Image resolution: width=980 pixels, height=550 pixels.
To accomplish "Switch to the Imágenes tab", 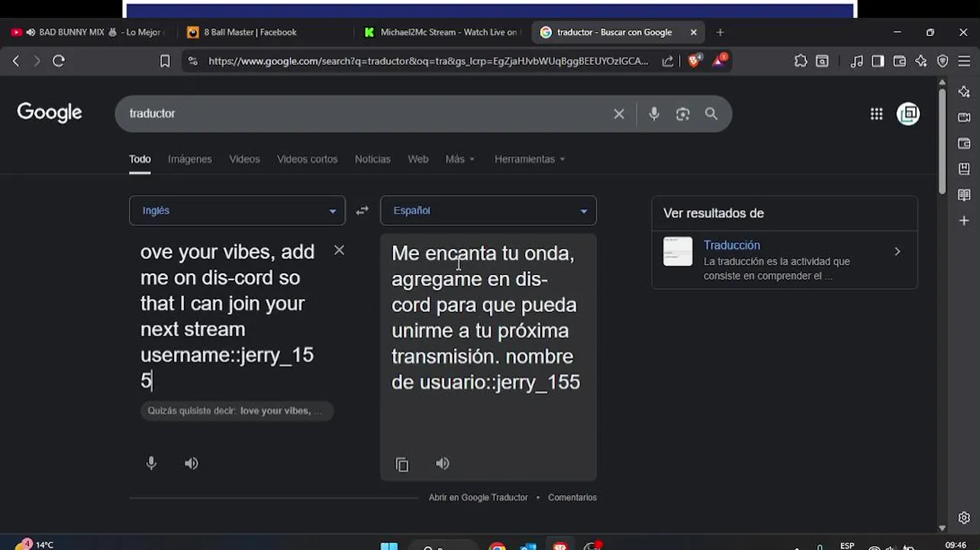I will point(190,159).
